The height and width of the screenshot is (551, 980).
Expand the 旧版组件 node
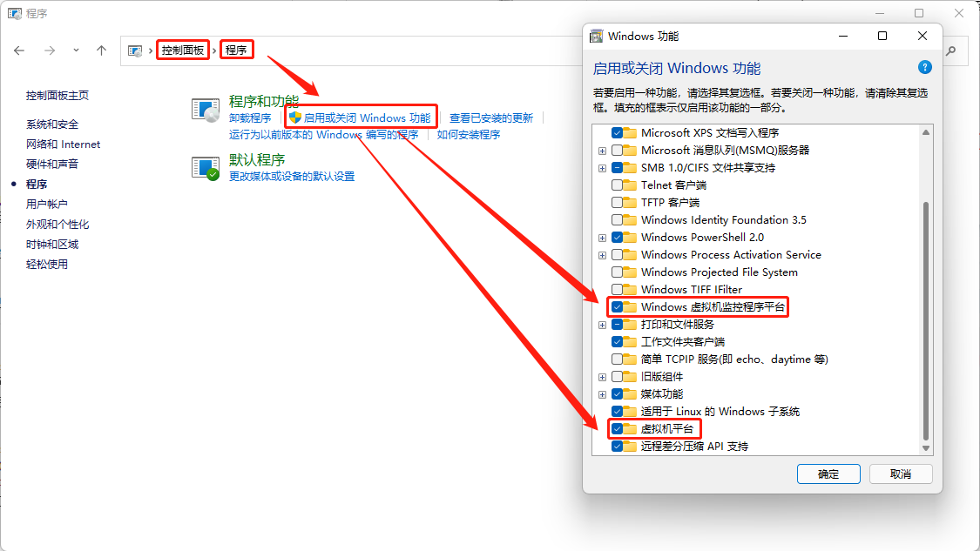click(x=602, y=377)
